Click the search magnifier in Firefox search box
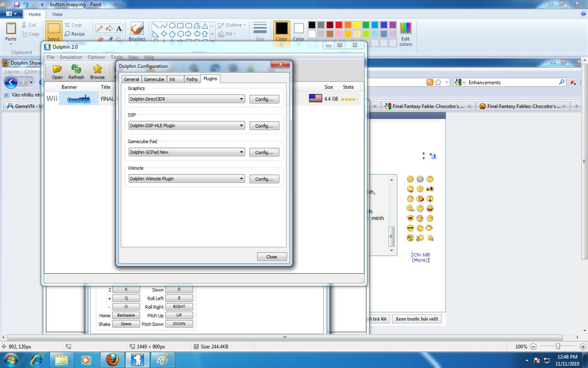Image resolution: width=588 pixels, height=368 pixels. click(x=562, y=82)
